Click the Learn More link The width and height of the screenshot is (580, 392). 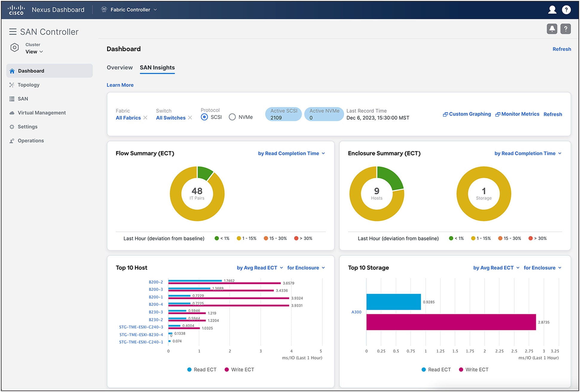[x=121, y=85]
